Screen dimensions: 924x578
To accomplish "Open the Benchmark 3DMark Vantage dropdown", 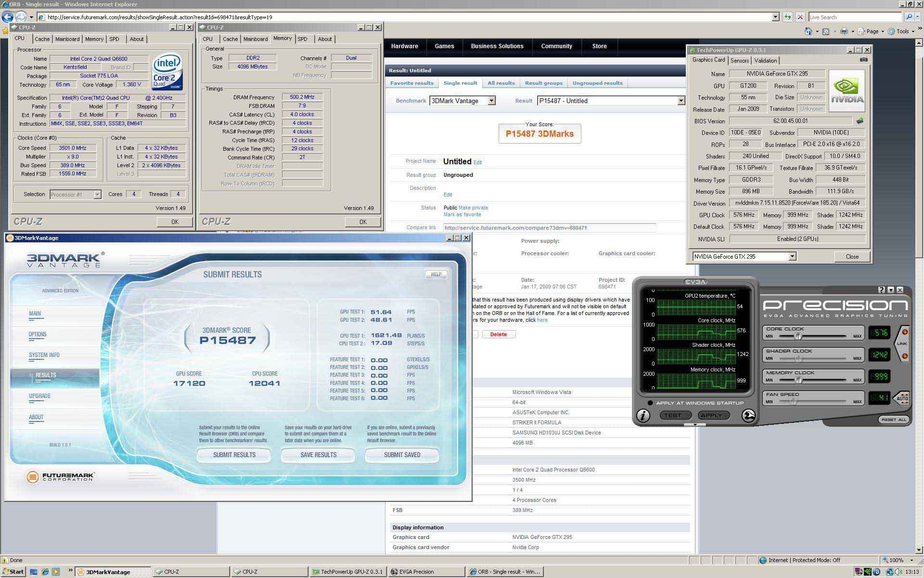I will click(x=491, y=101).
